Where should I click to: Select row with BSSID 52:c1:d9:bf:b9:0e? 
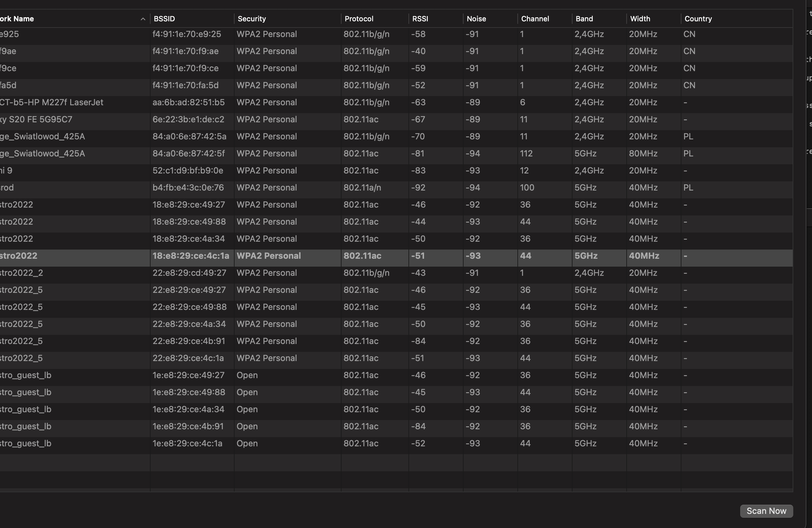pyautogui.click(x=188, y=171)
